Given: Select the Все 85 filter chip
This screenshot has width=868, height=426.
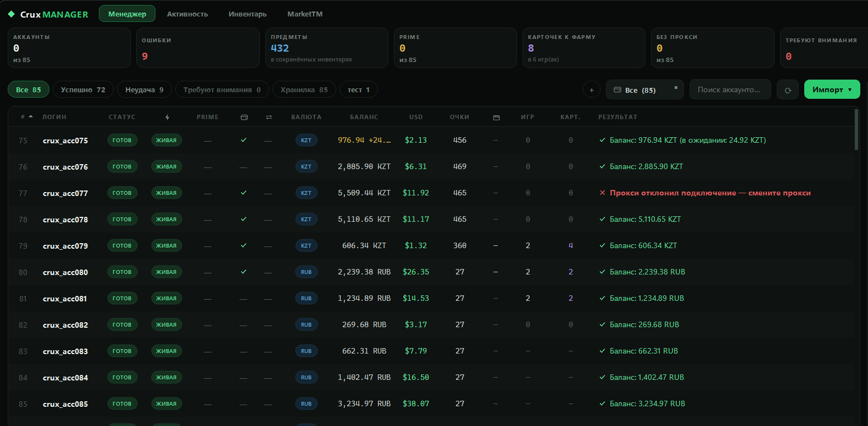Looking at the screenshot, I should 29,89.
